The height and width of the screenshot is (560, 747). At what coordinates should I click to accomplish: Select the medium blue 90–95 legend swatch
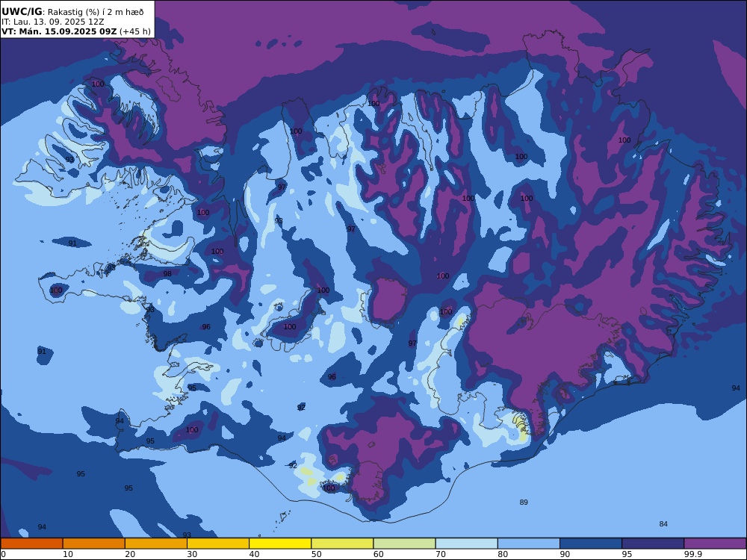click(x=591, y=544)
